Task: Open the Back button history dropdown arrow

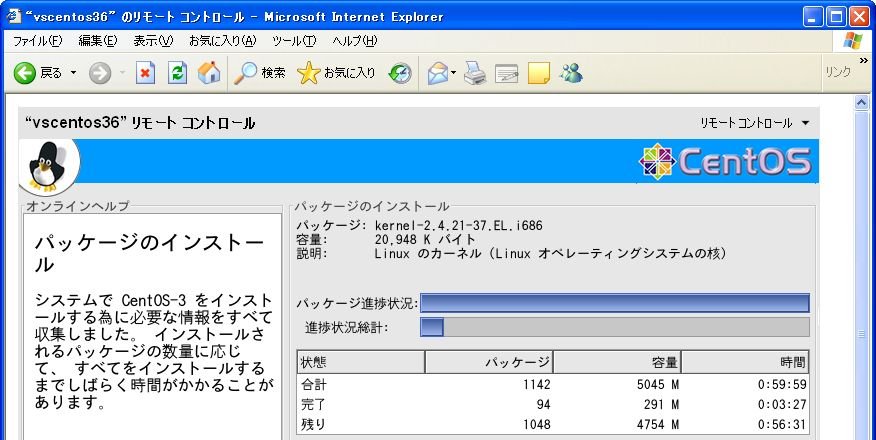Action: point(73,73)
